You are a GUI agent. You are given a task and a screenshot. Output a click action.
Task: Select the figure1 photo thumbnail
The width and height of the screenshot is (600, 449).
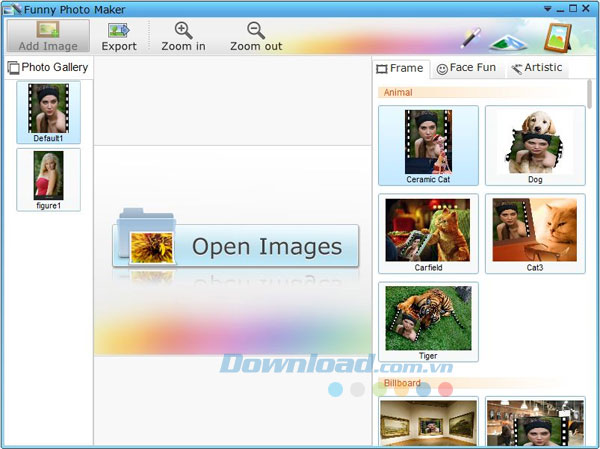[x=49, y=180]
